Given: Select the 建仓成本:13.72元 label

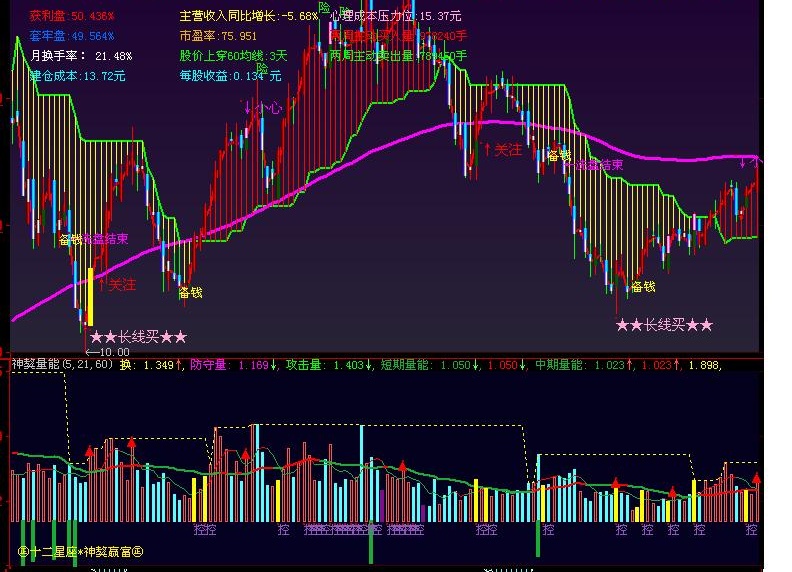Looking at the screenshot, I should coord(77,76).
